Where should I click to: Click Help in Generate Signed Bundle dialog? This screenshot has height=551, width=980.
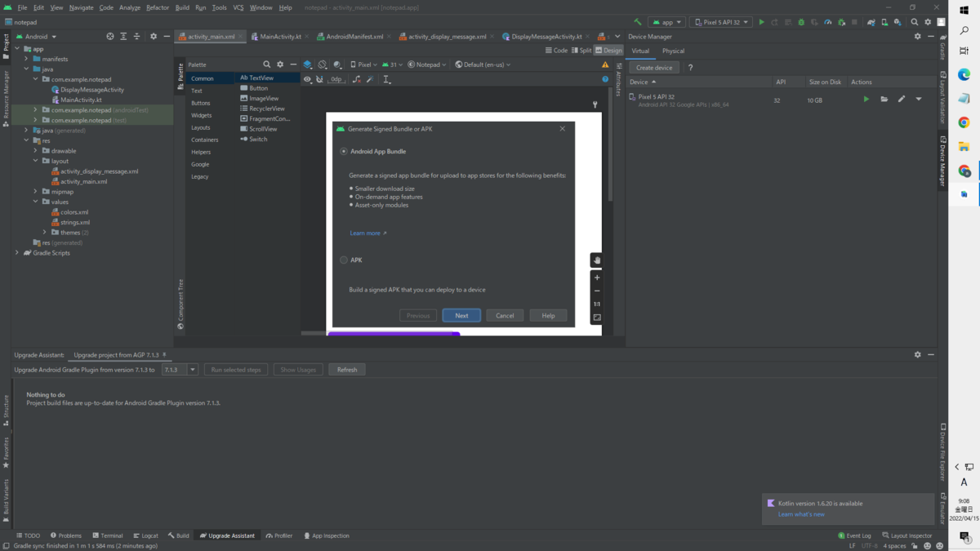pos(548,315)
